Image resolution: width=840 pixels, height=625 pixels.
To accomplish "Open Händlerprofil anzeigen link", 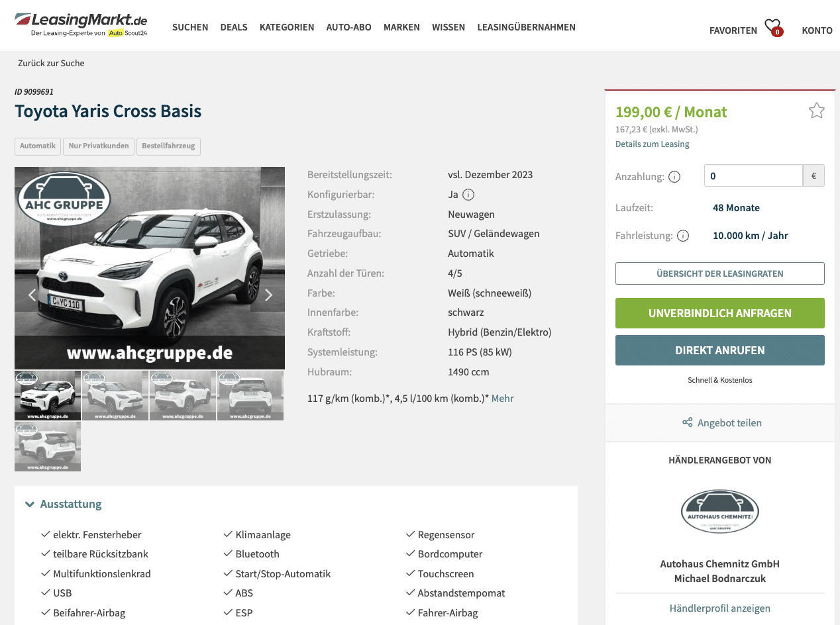I will click(720, 608).
